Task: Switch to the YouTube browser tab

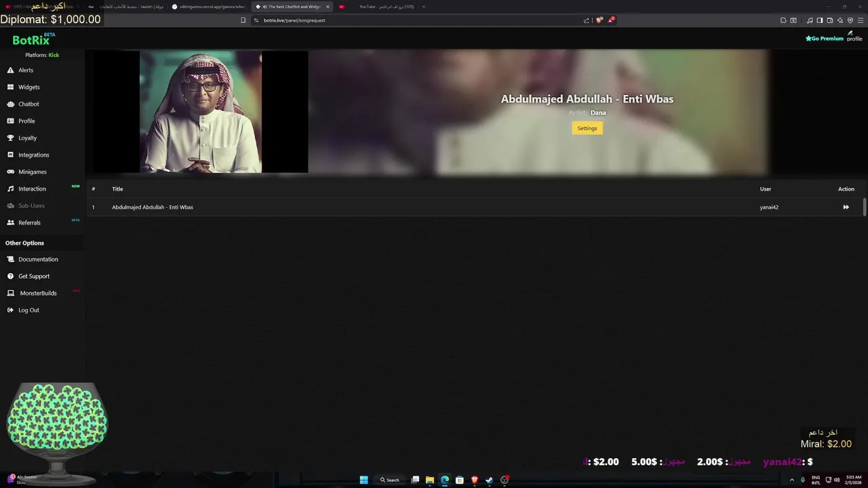Action: tap(380, 7)
